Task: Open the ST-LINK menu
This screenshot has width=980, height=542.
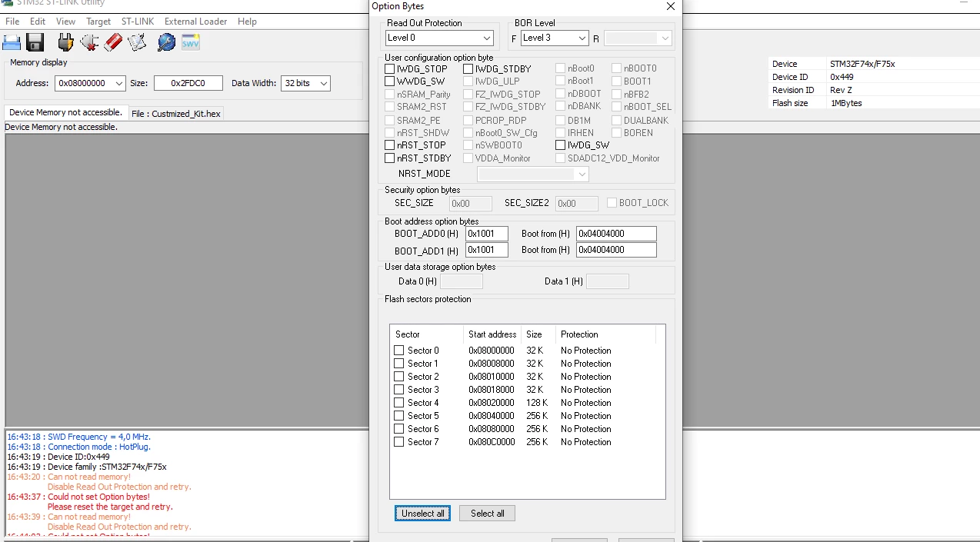Action: click(x=138, y=22)
